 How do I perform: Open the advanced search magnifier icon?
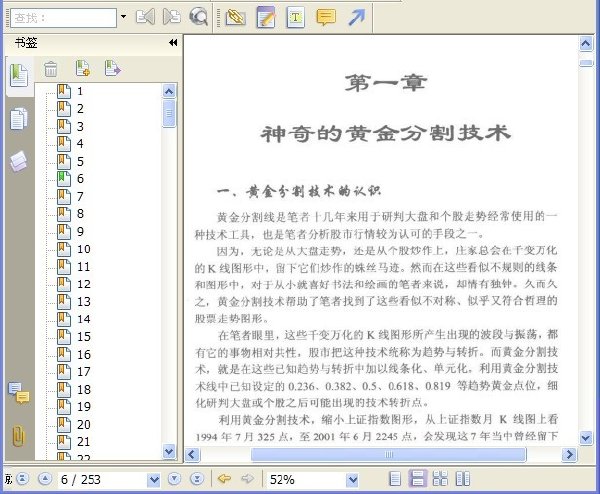(x=198, y=17)
